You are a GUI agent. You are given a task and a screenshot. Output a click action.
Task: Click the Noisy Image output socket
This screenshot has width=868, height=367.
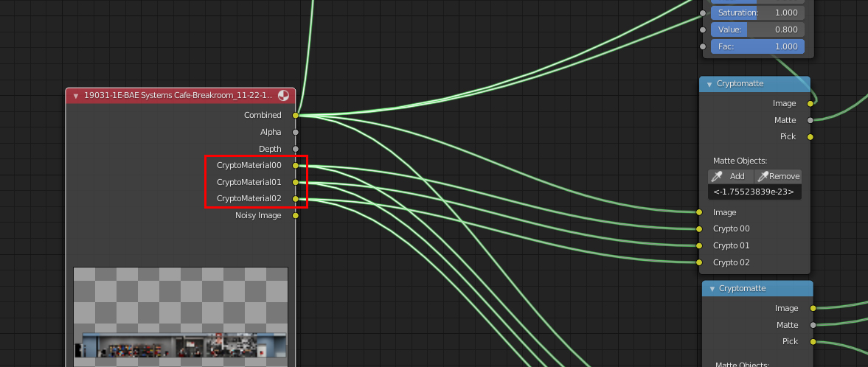coord(296,215)
